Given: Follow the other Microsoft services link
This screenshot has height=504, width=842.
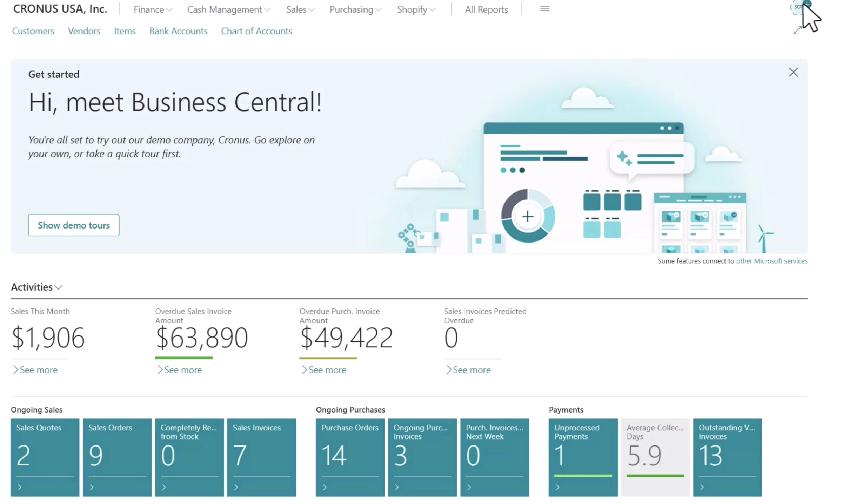Looking at the screenshot, I should 771,261.
